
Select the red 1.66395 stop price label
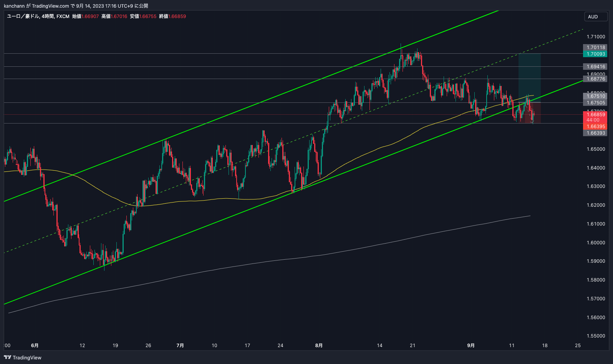point(595,127)
